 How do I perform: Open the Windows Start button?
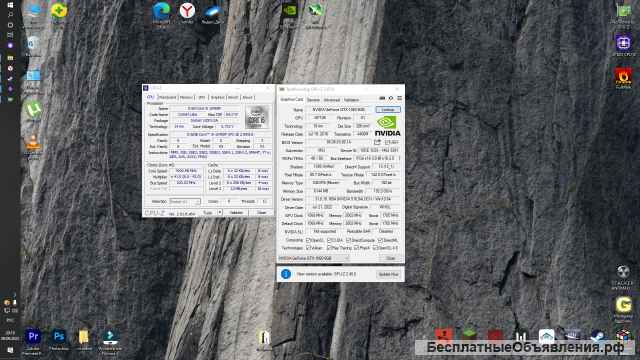10,4
